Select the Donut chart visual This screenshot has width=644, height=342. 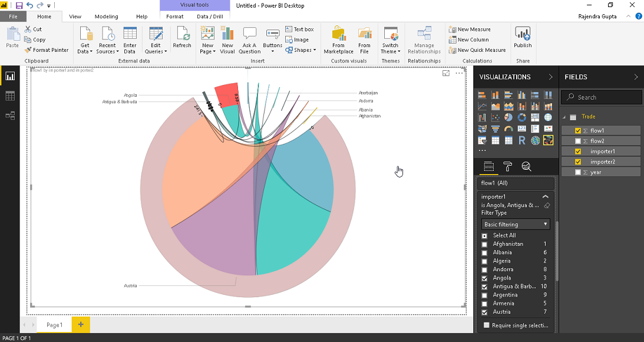pos(521,117)
